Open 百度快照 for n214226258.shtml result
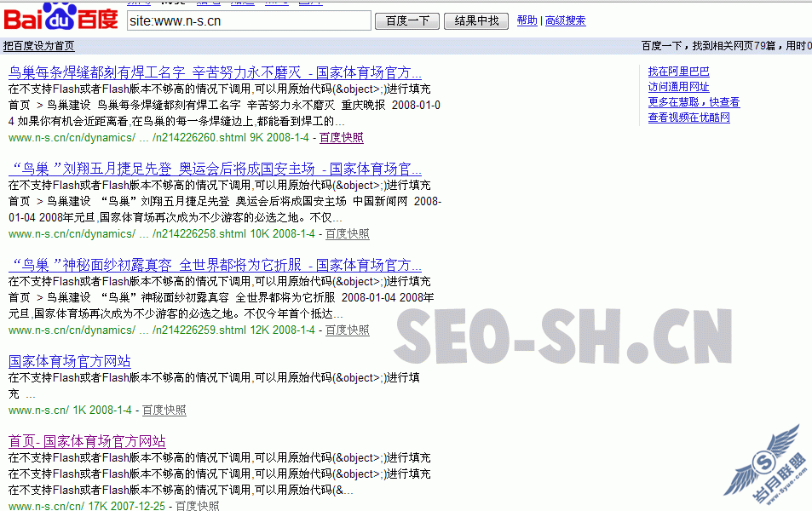 [347, 234]
